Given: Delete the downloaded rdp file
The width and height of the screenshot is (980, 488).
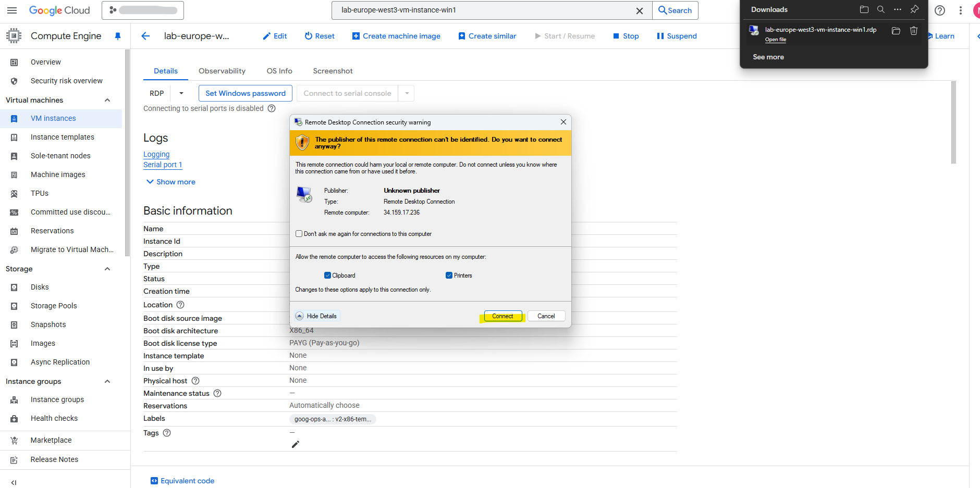Looking at the screenshot, I should pyautogui.click(x=914, y=31).
